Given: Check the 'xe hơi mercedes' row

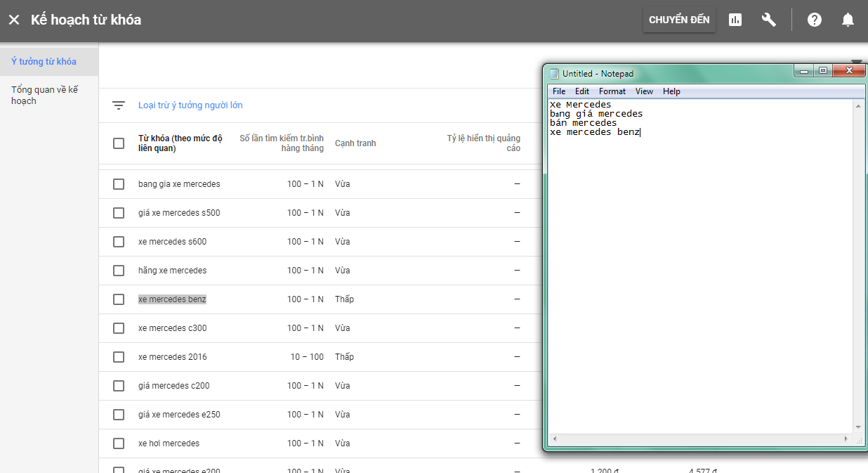Looking at the screenshot, I should click(119, 443).
